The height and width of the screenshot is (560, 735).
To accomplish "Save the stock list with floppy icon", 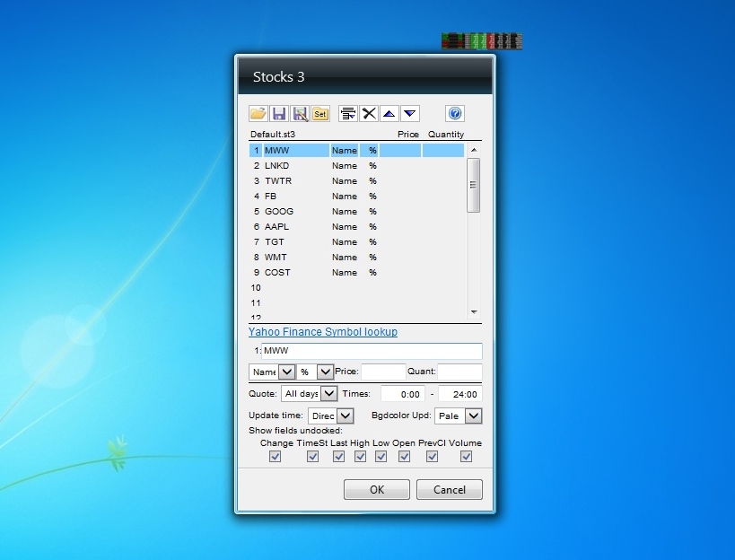I will click(279, 113).
